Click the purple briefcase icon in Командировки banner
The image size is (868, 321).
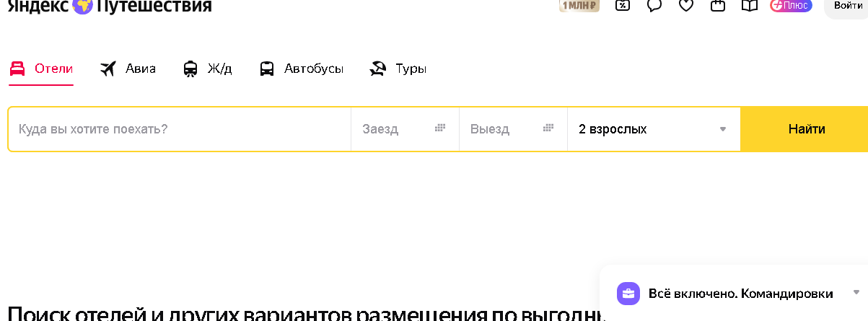coord(628,294)
